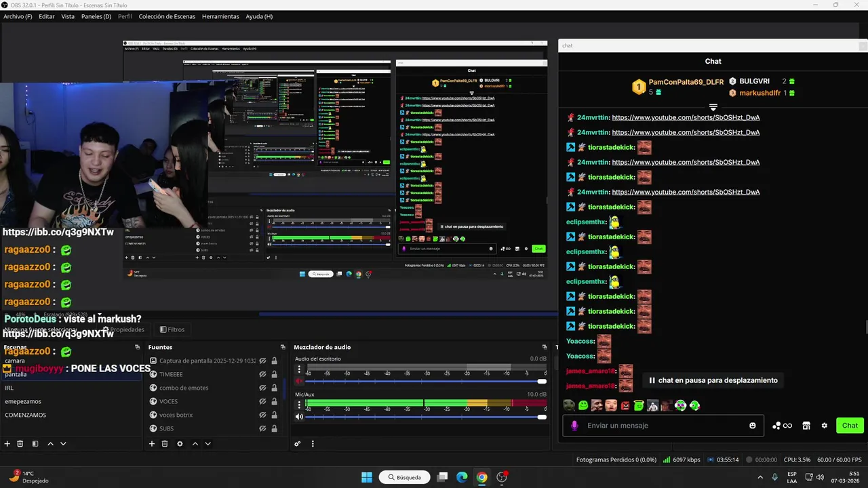Unlock the combo de emotes source

tap(274, 388)
